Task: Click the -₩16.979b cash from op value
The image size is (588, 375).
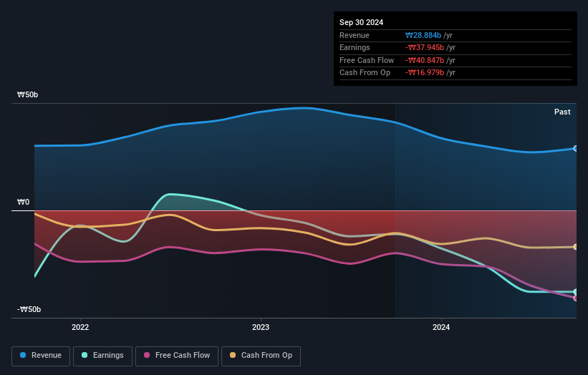Action: (x=425, y=73)
